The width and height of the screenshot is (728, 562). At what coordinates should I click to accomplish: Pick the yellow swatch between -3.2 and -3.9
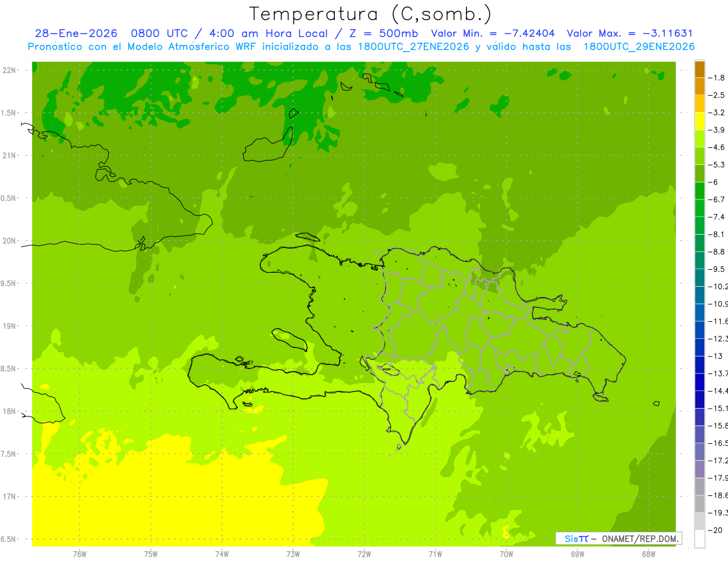coord(699,121)
